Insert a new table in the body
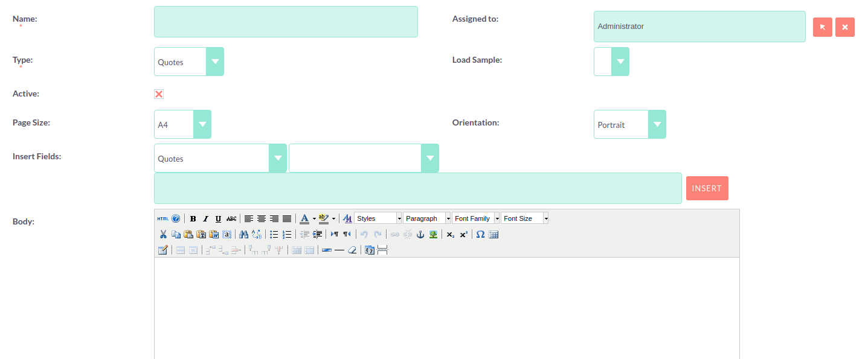The width and height of the screenshot is (868, 359). point(494,234)
